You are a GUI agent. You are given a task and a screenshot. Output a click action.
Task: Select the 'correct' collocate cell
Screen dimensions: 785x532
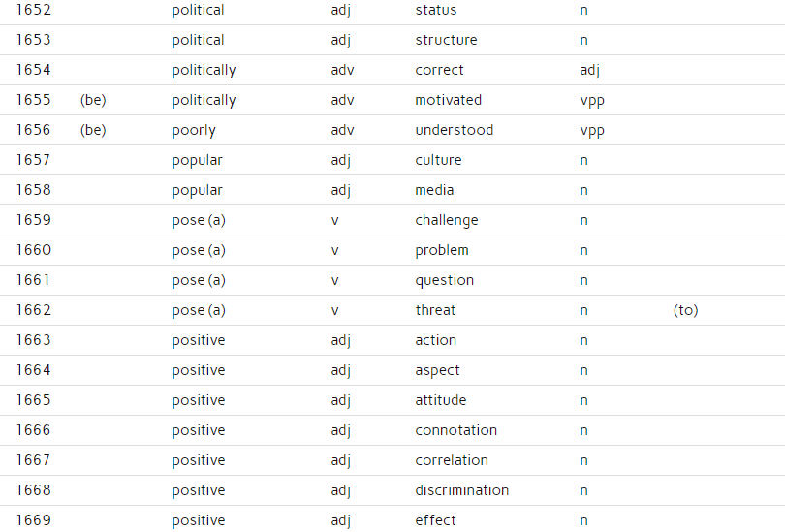coord(439,70)
